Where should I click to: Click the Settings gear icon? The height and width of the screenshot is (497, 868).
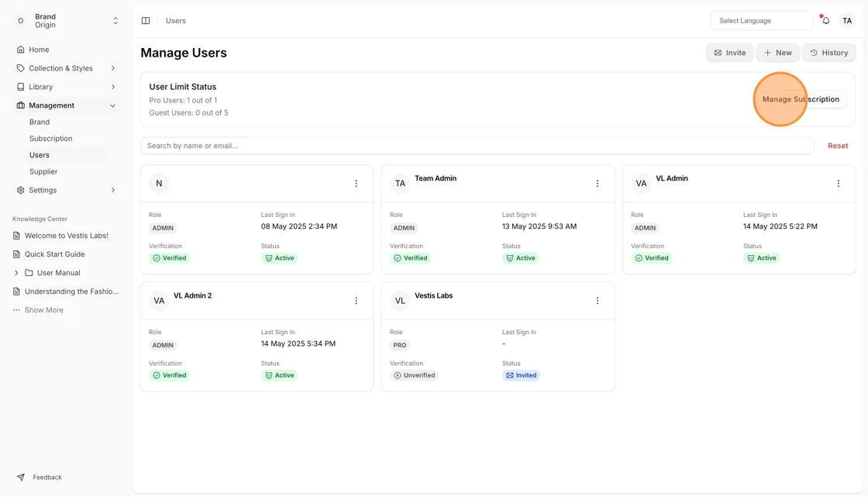click(x=20, y=190)
